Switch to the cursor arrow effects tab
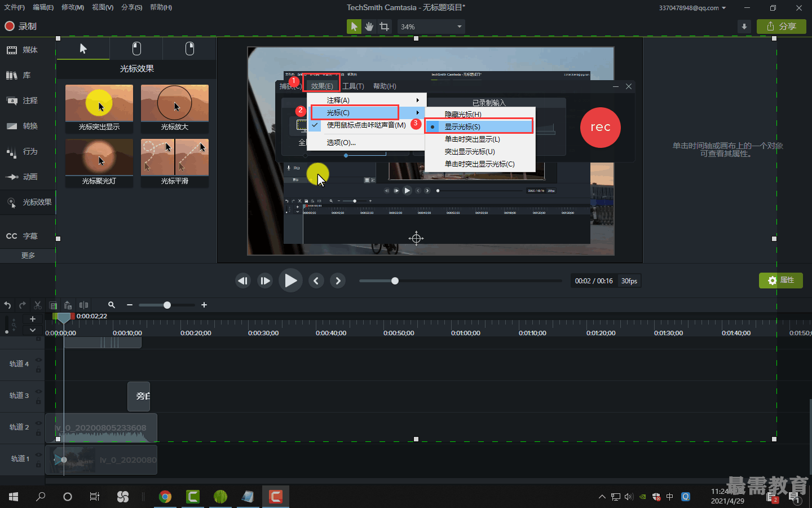 (x=83, y=49)
